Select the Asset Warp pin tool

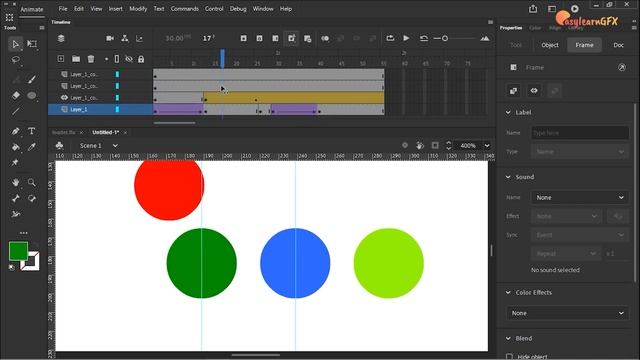16,162
